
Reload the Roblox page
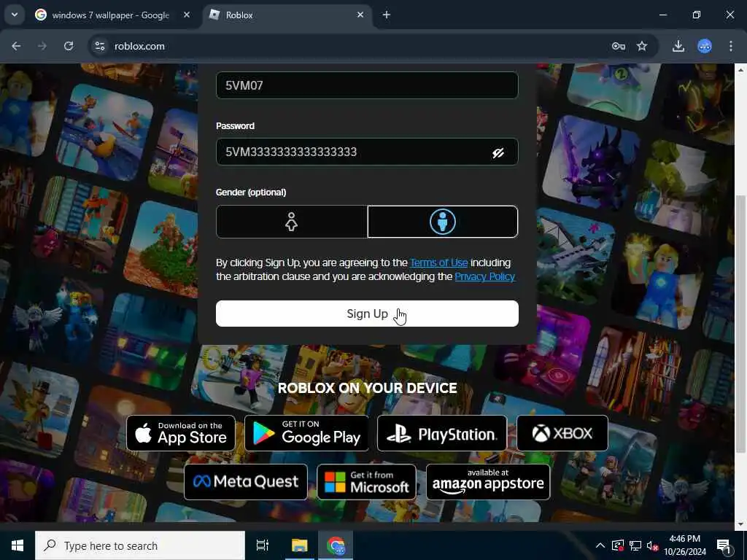pyautogui.click(x=69, y=46)
